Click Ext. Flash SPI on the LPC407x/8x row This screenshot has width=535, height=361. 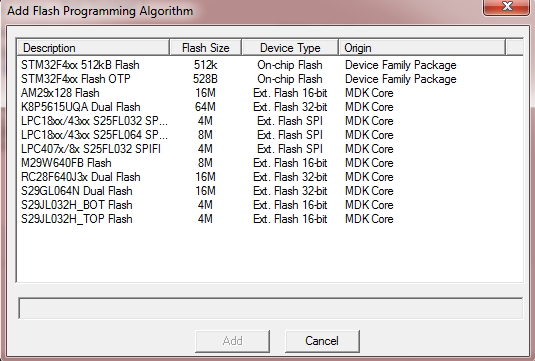[x=290, y=149]
